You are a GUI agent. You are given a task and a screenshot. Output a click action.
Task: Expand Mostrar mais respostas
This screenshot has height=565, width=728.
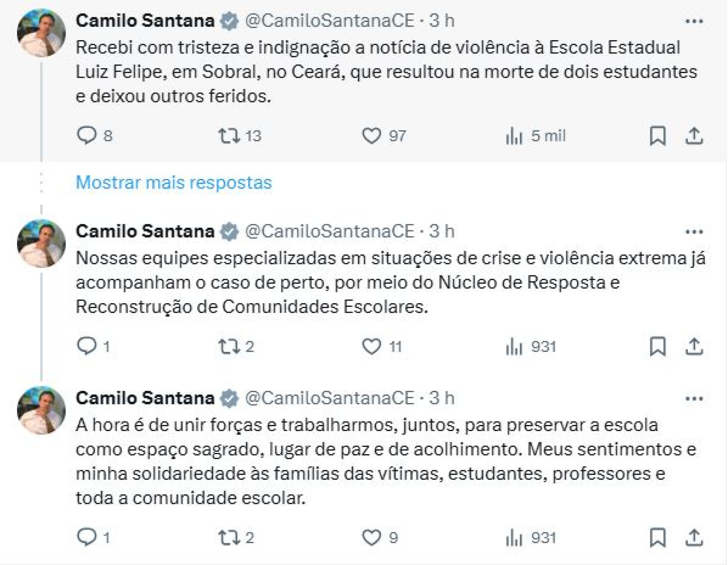pyautogui.click(x=173, y=183)
